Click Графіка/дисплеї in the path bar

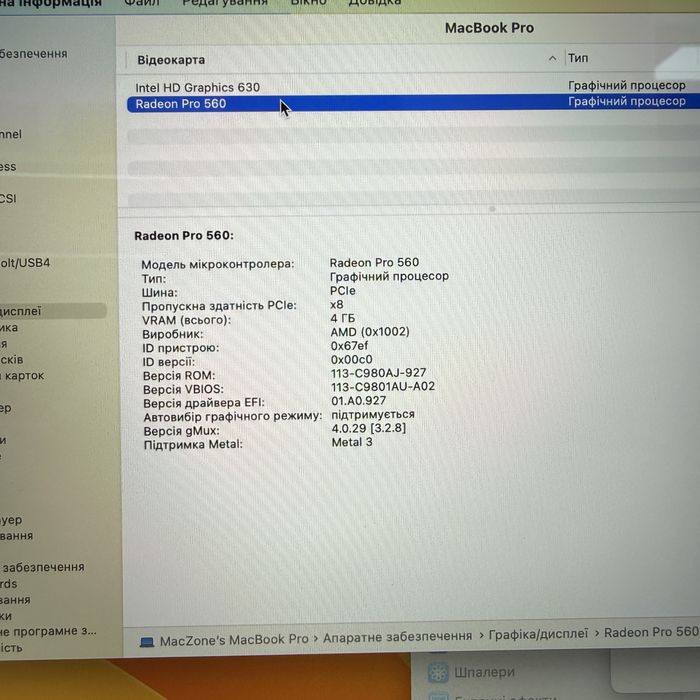click(538, 634)
